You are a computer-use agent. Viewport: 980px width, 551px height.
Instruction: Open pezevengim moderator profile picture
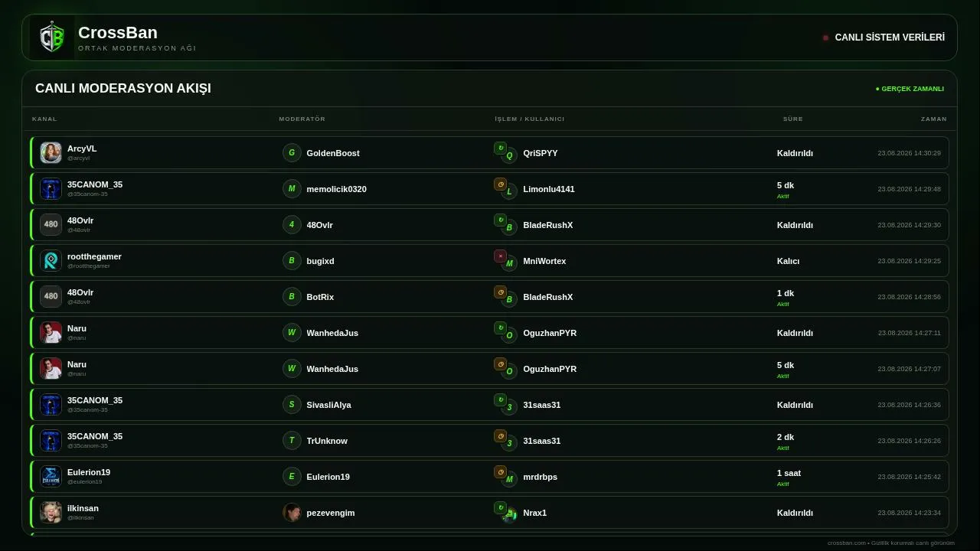[x=292, y=512]
